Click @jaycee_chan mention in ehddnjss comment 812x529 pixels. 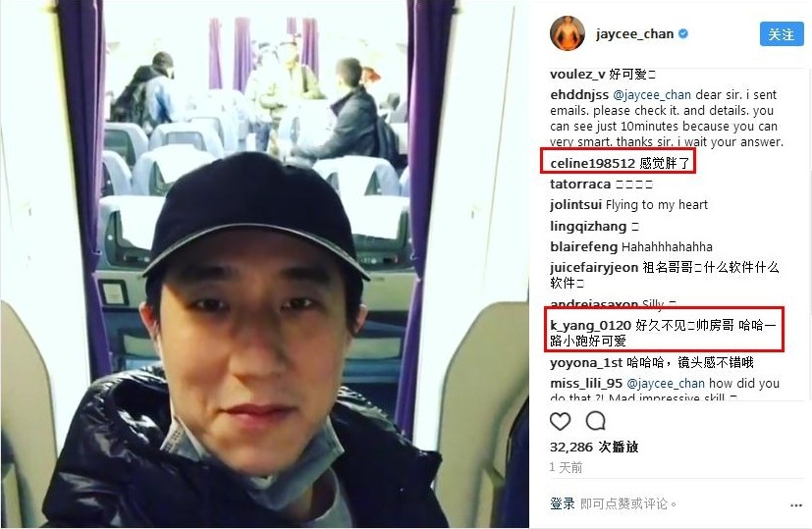click(x=652, y=95)
